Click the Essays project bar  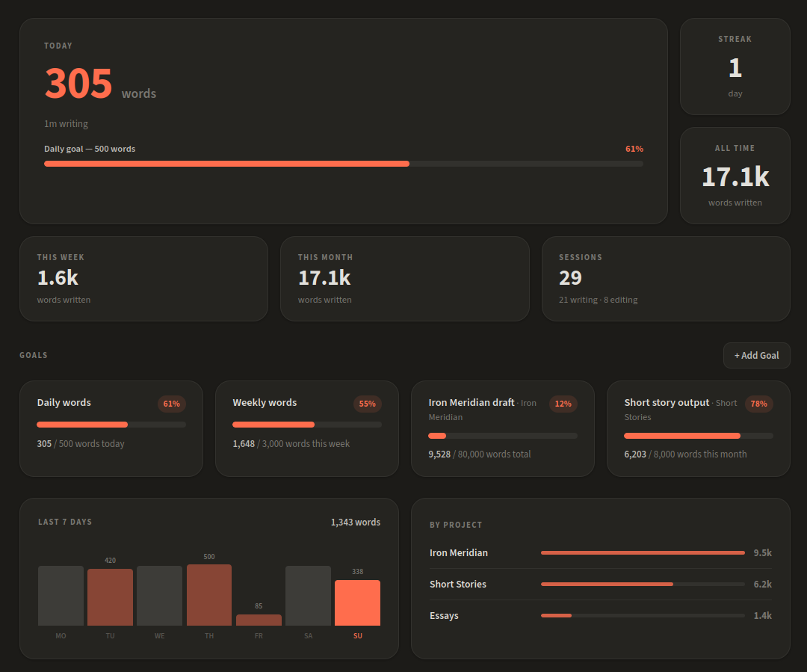coord(643,615)
